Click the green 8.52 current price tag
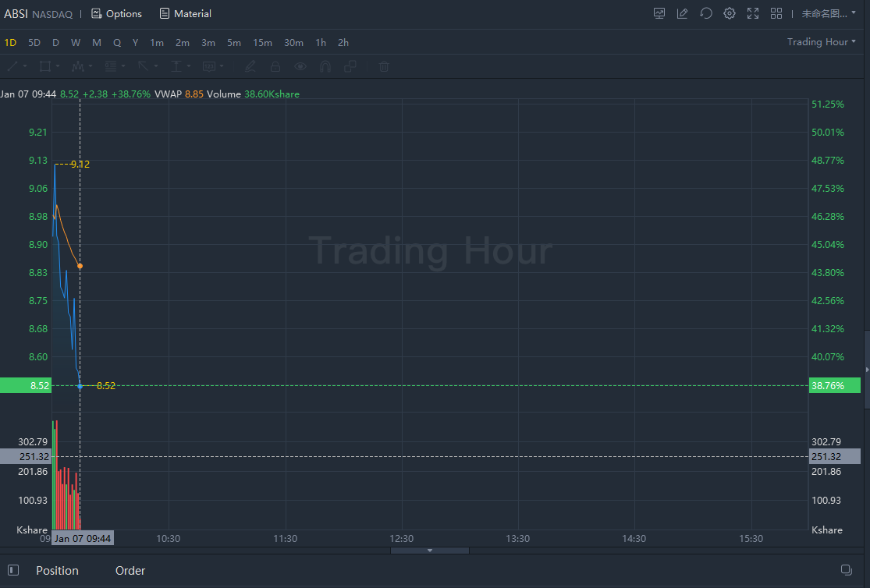This screenshot has height=588, width=870. 26,385
